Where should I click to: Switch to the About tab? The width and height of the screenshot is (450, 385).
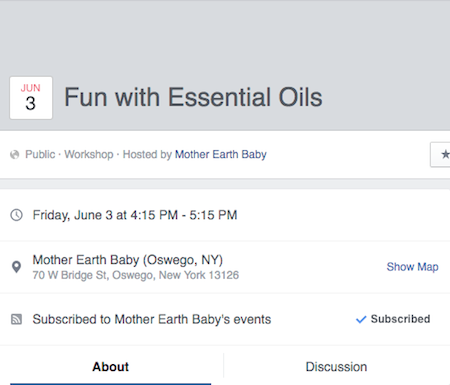[110, 367]
